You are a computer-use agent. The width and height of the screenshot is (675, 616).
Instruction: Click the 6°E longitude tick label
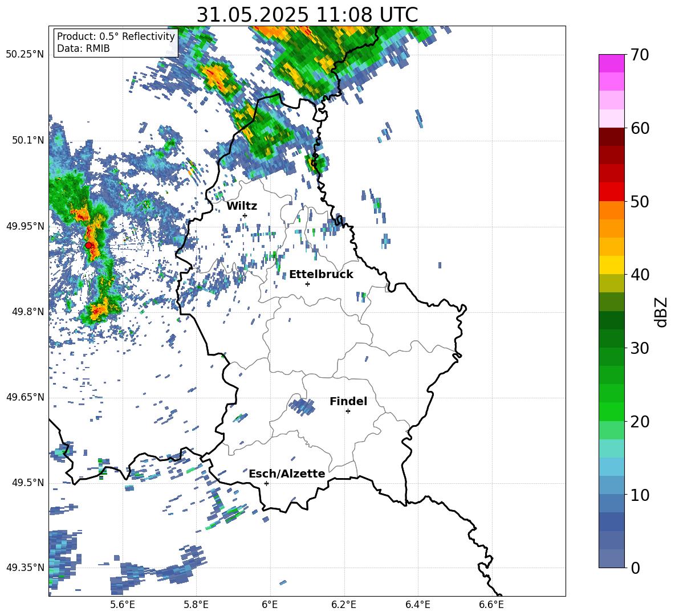click(x=270, y=605)
